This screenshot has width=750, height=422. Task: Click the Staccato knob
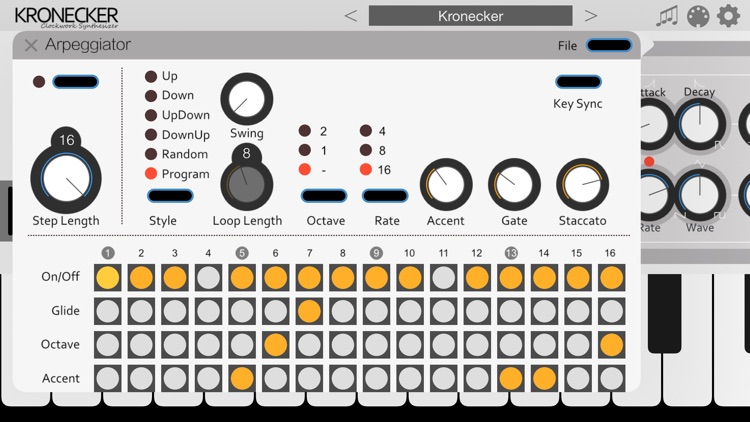click(583, 185)
